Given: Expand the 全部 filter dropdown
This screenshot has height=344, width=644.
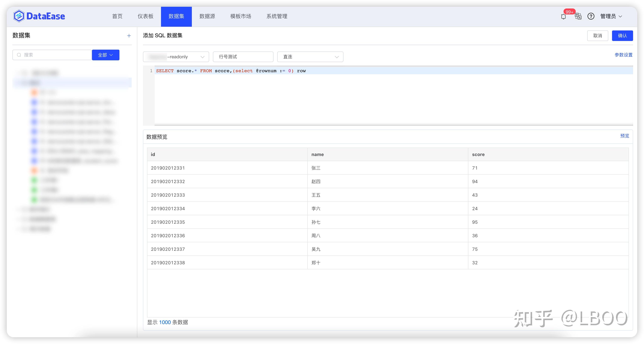Looking at the screenshot, I should [x=106, y=55].
